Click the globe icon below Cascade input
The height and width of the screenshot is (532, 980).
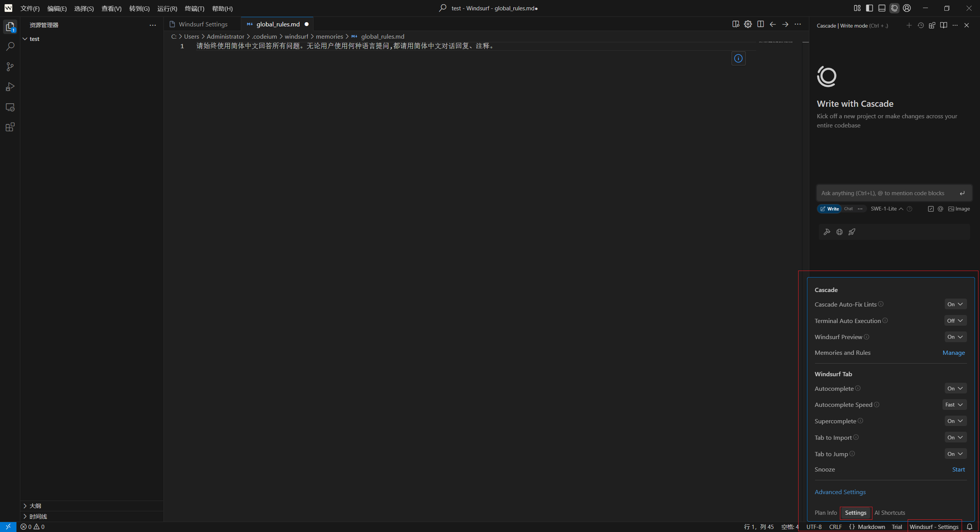point(840,232)
